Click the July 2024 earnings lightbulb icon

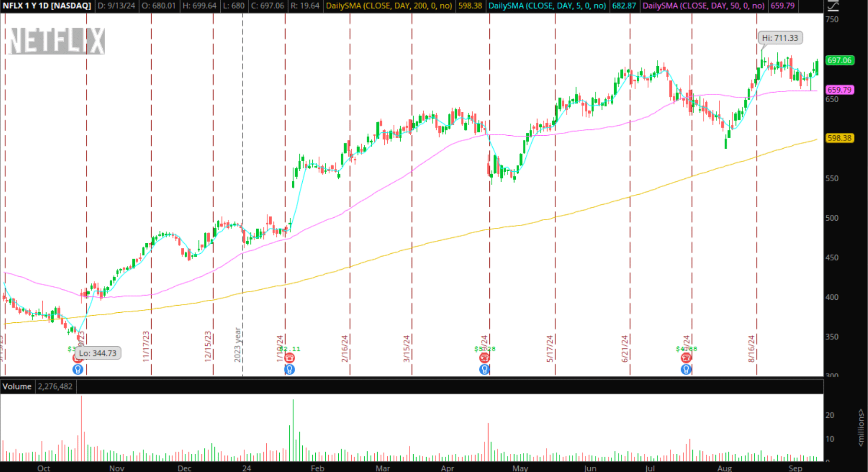click(686, 369)
